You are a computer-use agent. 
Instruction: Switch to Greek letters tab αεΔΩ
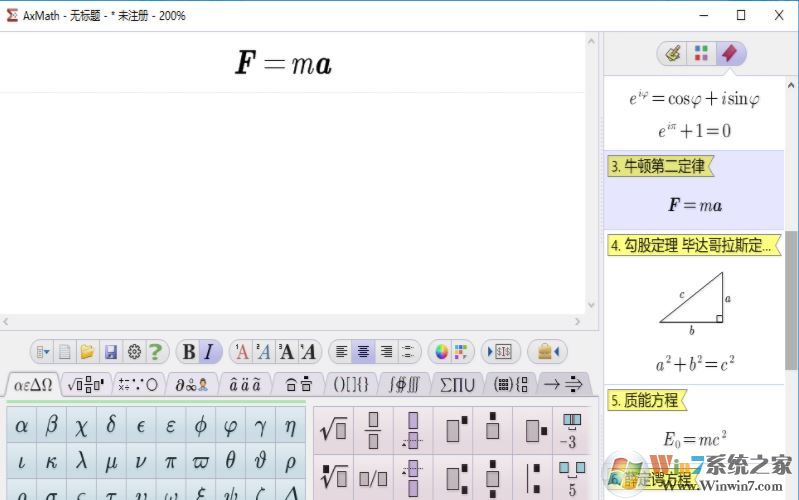click(x=33, y=385)
